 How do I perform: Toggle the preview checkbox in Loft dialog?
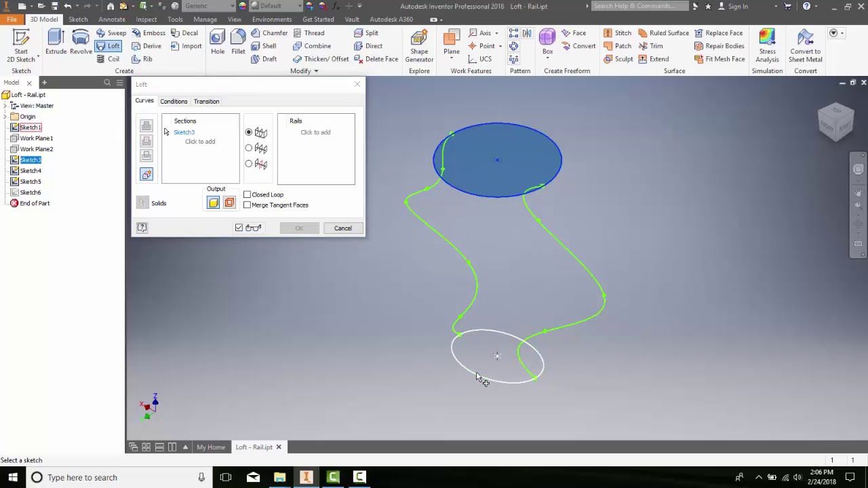(x=239, y=228)
